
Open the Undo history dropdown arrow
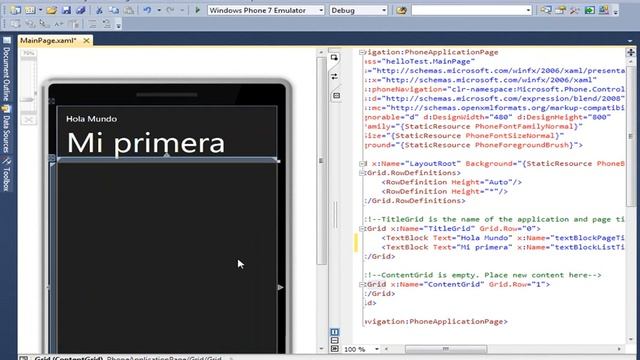pos(159,10)
